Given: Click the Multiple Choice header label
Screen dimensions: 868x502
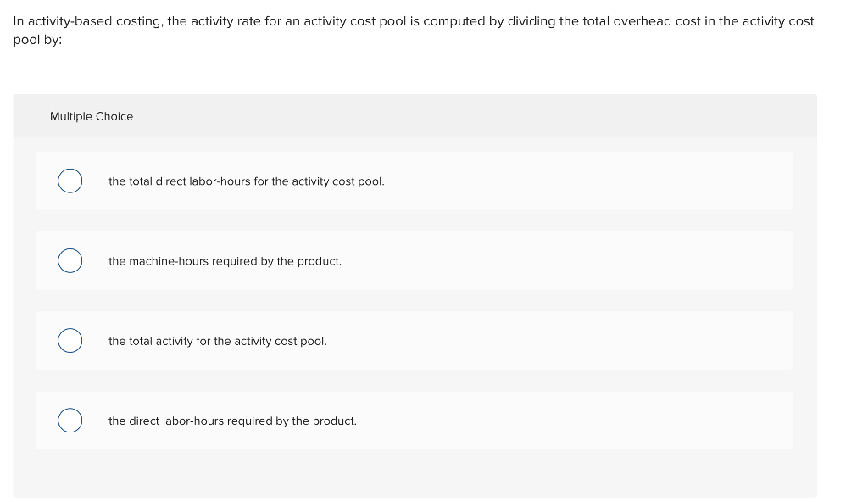Looking at the screenshot, I should point(92,116).
